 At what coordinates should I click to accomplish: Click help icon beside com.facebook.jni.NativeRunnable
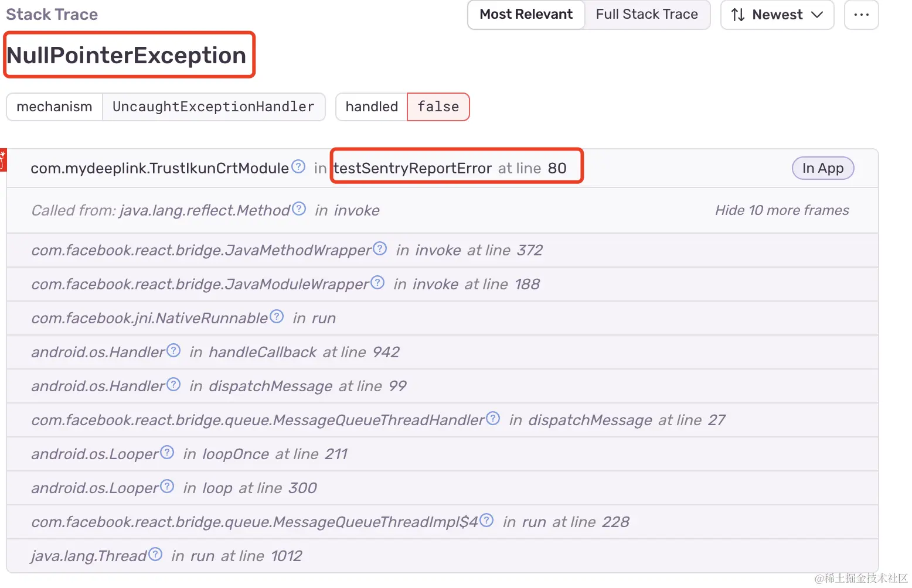(277, 316)
